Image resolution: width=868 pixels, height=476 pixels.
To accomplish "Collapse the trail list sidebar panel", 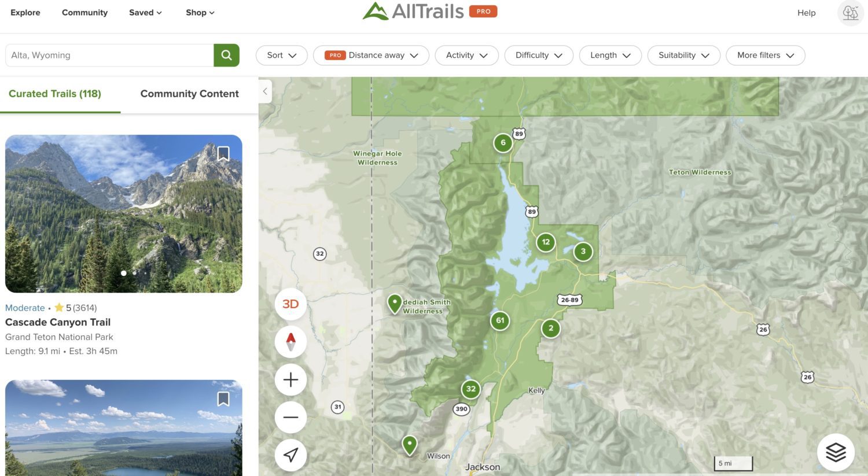I will coord(264,91).
